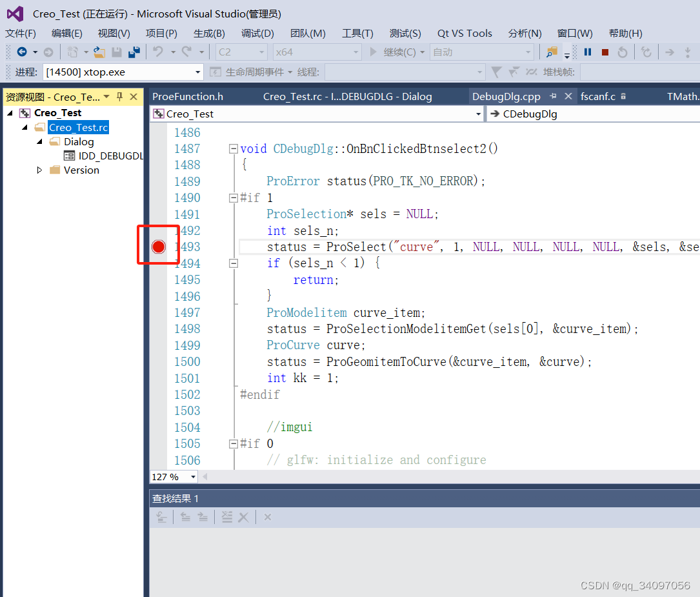Collapse the if block on line 1494
The width and height of the screenshot is (700, 597).
click(233, 263)
